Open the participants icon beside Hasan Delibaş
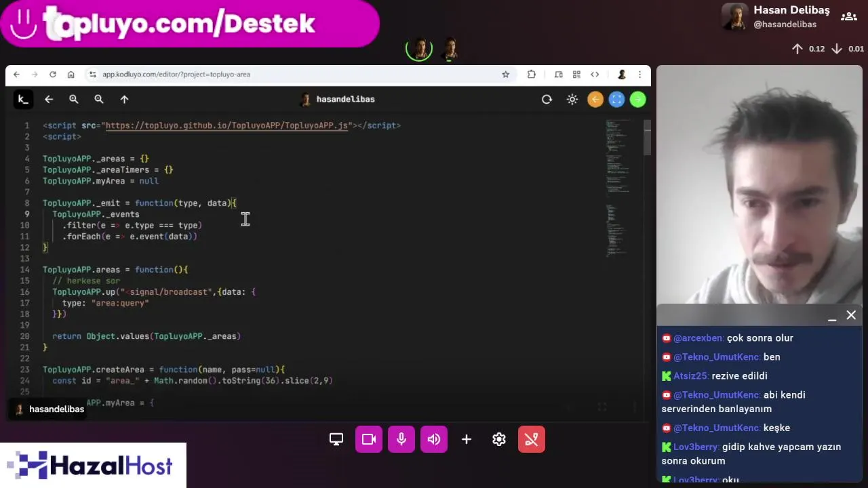 [x=848, y=17]
